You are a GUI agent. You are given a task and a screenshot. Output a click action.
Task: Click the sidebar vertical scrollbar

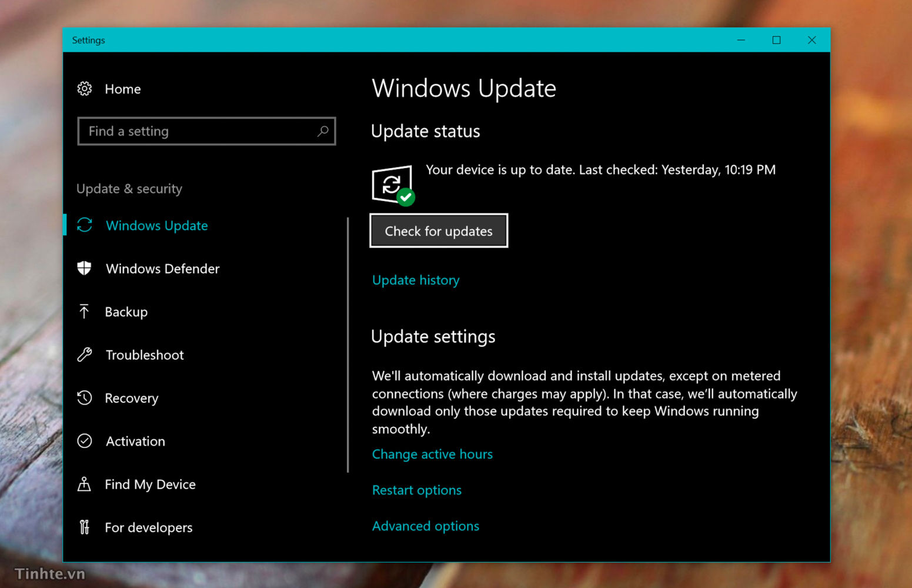[348, 345]
